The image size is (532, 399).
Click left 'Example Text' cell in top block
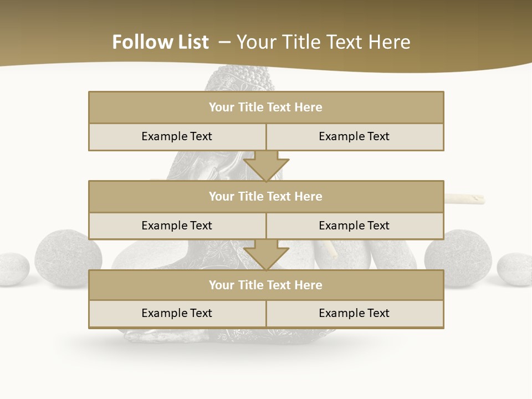pos(177,136)
